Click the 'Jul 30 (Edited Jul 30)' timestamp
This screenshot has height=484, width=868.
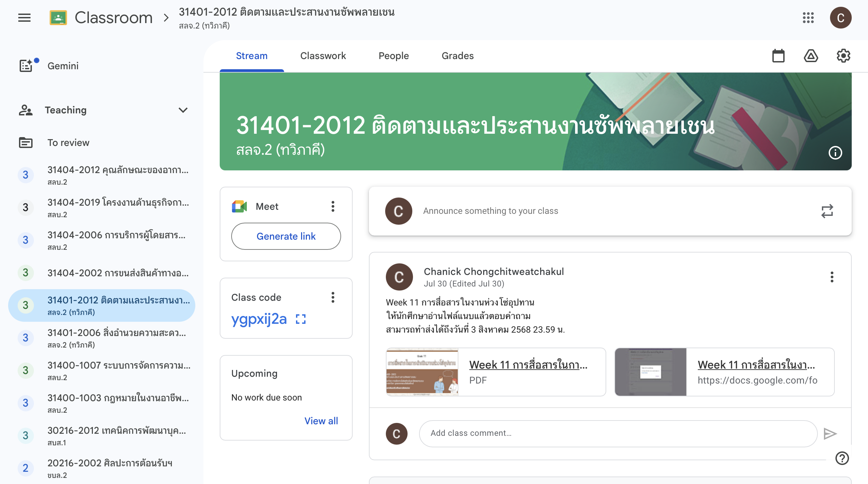pos(464,284)
